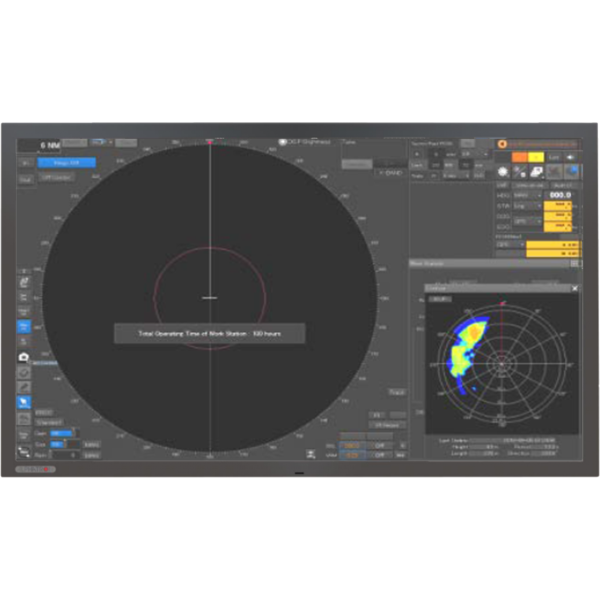Select the orange color swatch

point(519,157)
